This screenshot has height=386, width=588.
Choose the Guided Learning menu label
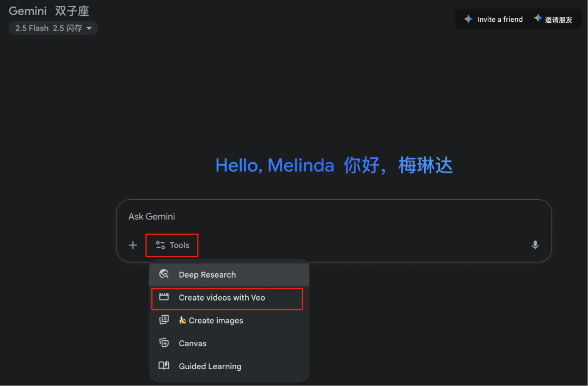pyautogui.click(x=210, y=366)
